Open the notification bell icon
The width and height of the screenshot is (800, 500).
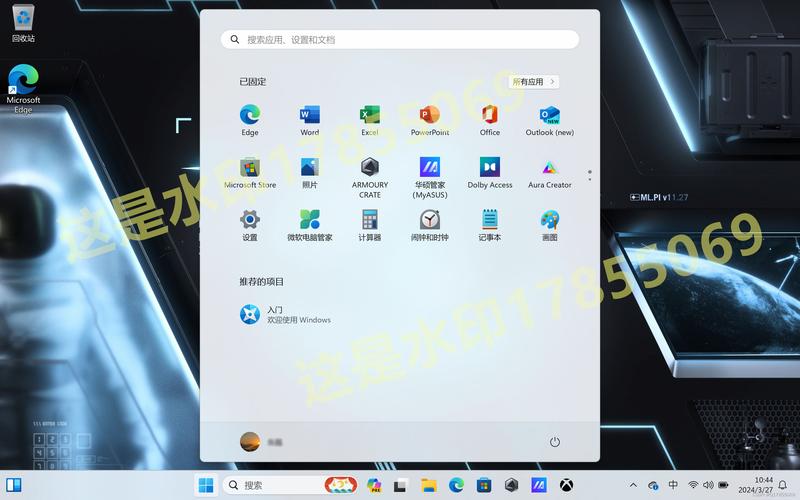(782, 485)
